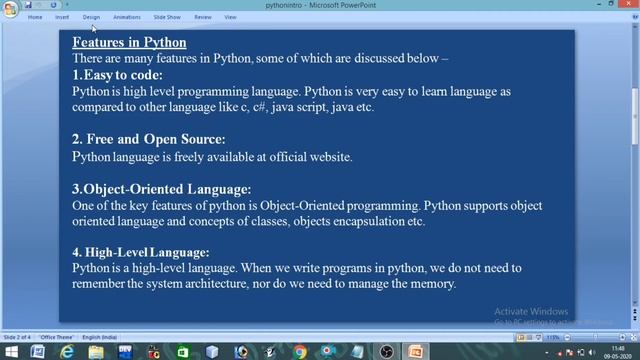Fit slide to current window icon
This screenshot has height=360, width=640.
click(633, 338)
